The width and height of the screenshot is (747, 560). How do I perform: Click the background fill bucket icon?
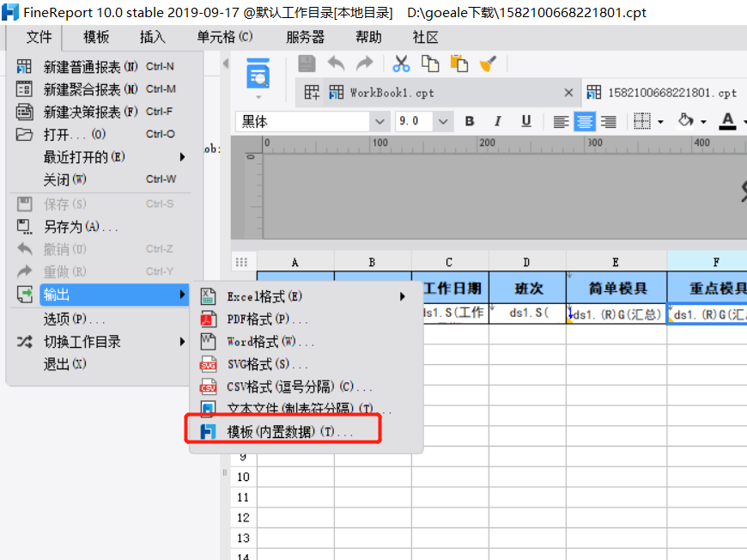(x=685, y=121)
